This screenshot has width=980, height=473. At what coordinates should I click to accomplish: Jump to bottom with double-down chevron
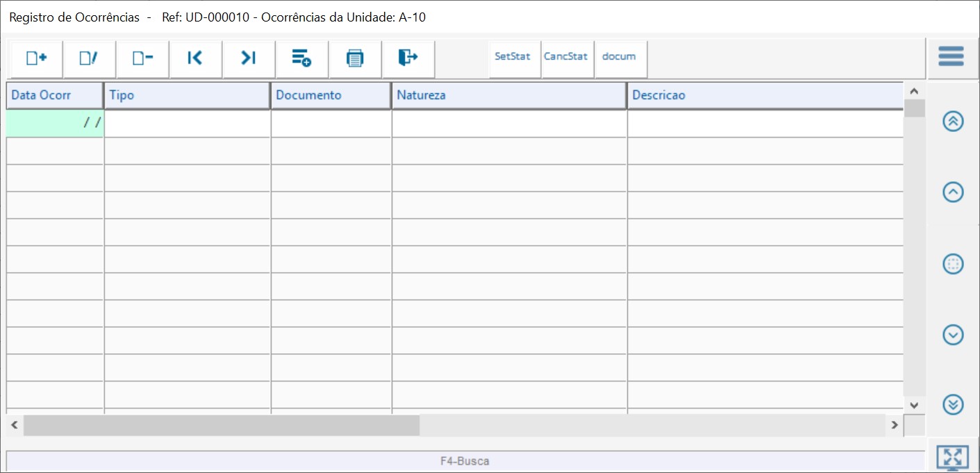click(x=953, y=404)
